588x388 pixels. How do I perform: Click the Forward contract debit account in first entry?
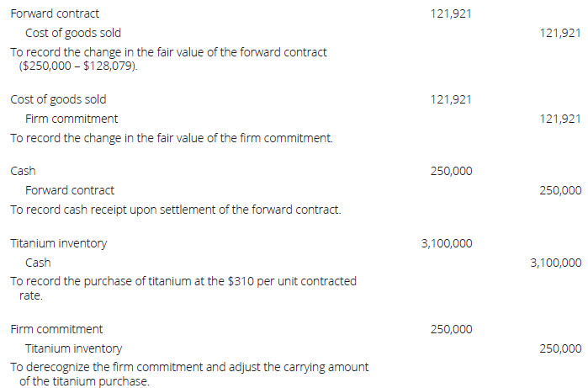[55, 14]
